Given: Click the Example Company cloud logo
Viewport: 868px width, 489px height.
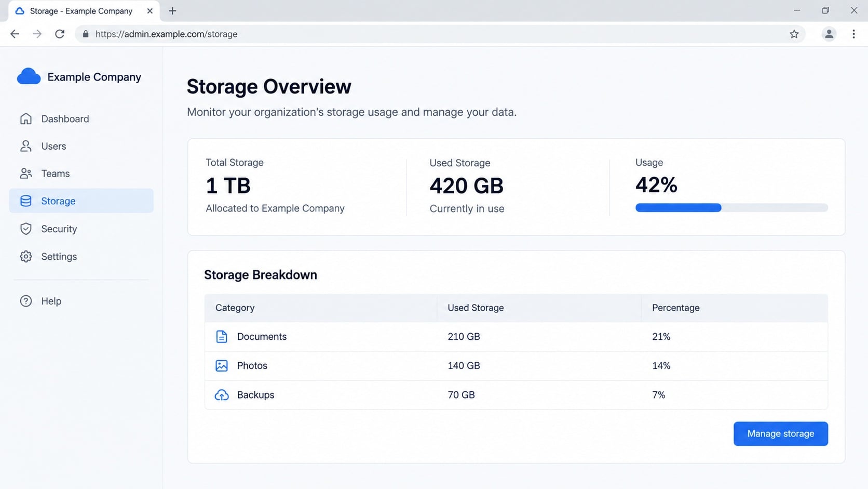Looking at the screenshot, I should [29, 76].
